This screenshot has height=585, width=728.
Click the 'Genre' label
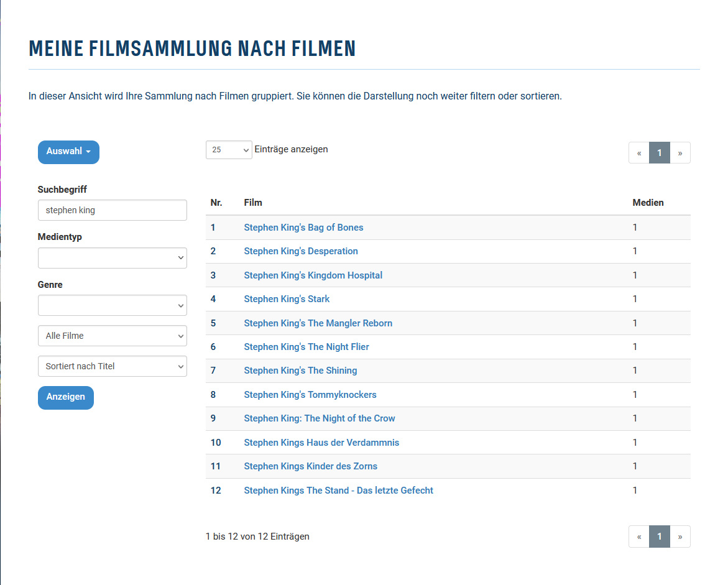click(50, 285)
